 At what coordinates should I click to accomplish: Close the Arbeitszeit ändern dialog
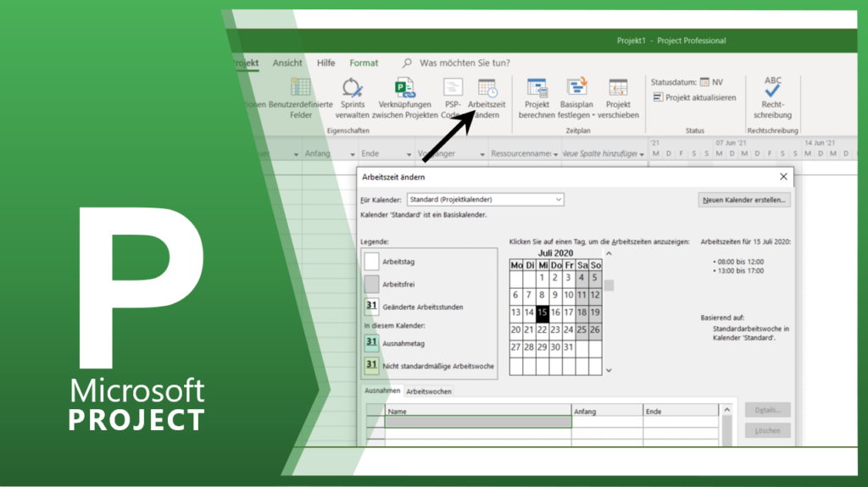point(783,176)
